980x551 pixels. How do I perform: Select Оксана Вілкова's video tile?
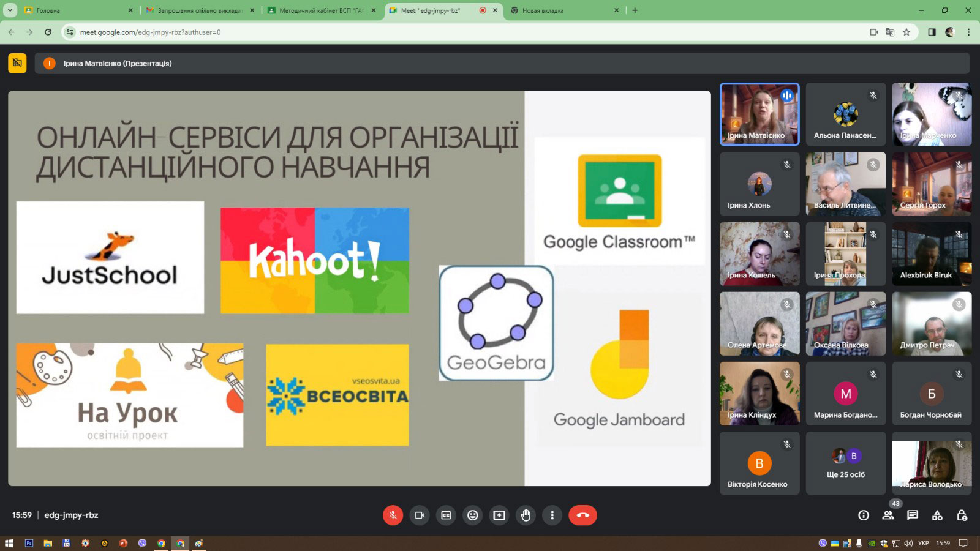[x=846, y=324]
